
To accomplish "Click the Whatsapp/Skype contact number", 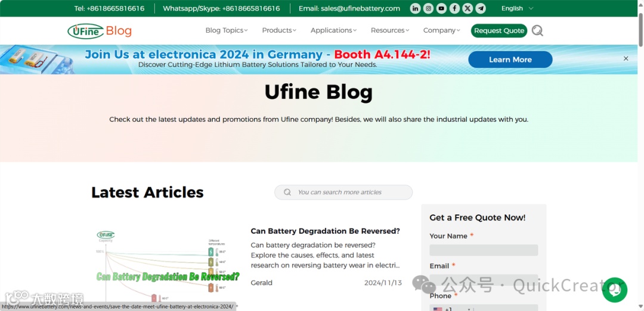I will point(221,8).
